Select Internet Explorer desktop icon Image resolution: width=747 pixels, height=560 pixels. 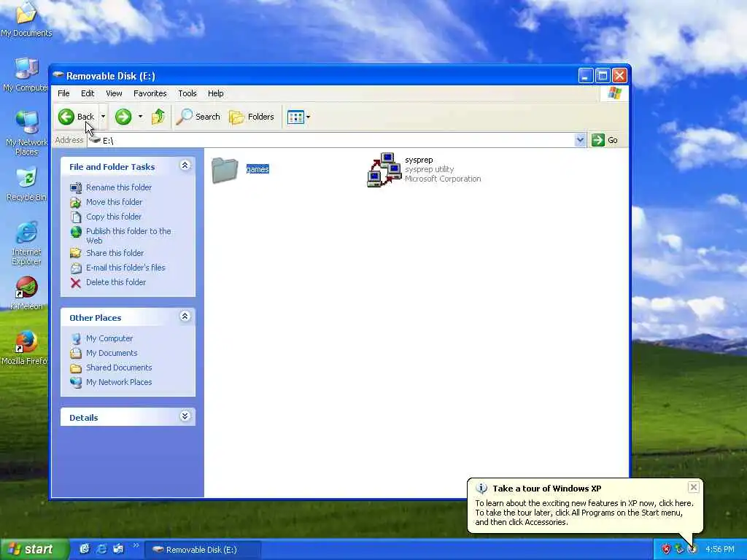(26, 243)
